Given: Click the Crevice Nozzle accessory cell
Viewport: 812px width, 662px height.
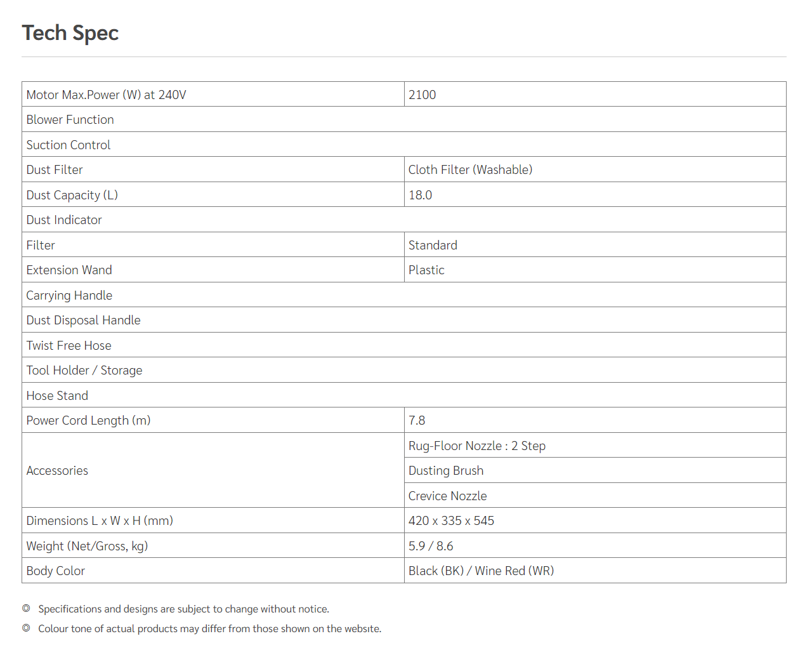Looking at the screenshot, I should point(595,496).
